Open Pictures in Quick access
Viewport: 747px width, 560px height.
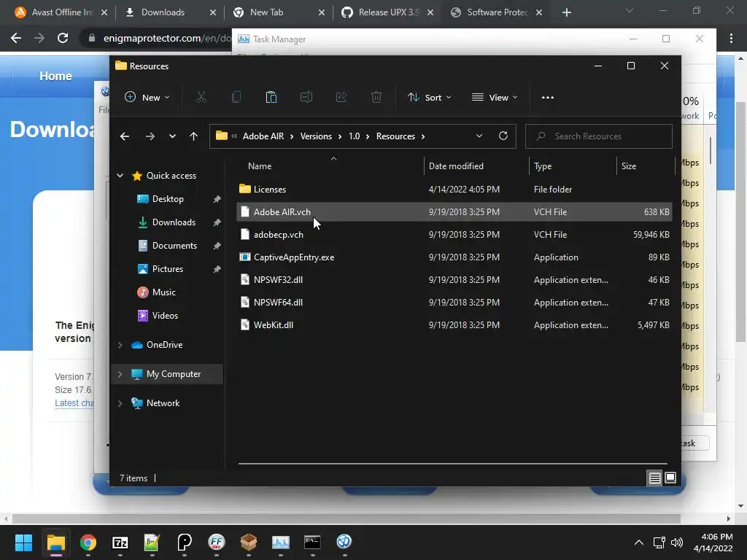[167, 269]
